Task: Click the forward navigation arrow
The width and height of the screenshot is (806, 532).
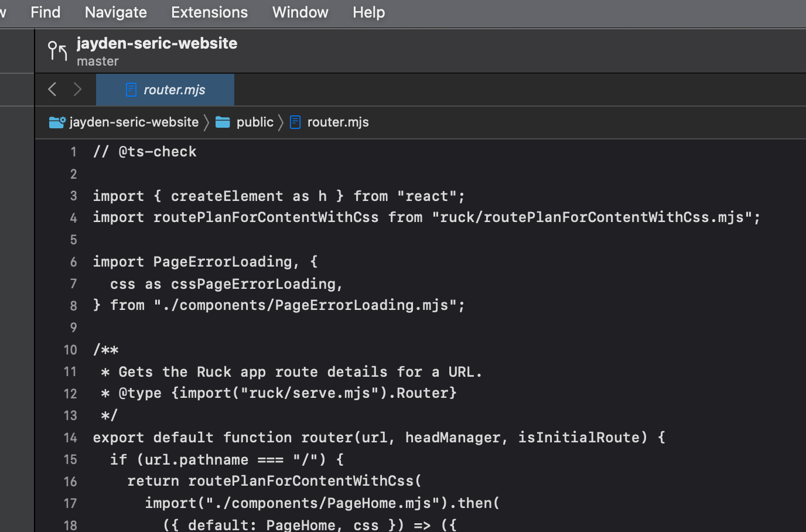Action: tap(77, 89)
